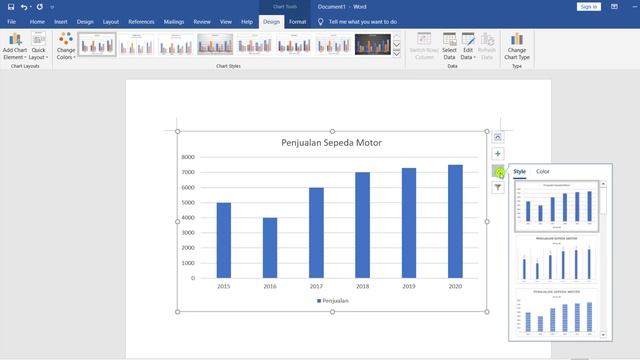Select the 2015 bar in the chart

click(224, 240)
